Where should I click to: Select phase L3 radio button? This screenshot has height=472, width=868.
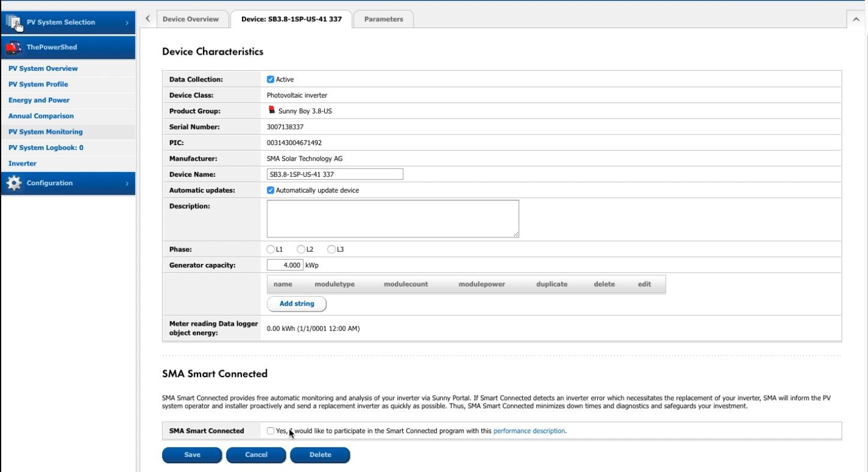(331, 249)
